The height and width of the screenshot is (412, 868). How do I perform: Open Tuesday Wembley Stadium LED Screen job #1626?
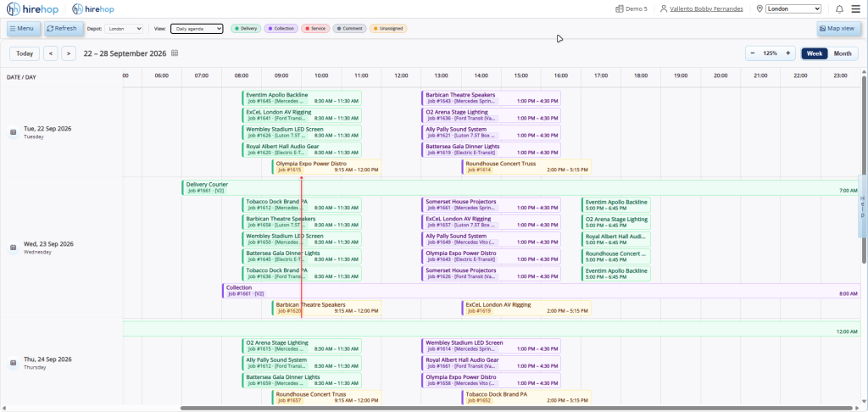[x=302, y=132]
